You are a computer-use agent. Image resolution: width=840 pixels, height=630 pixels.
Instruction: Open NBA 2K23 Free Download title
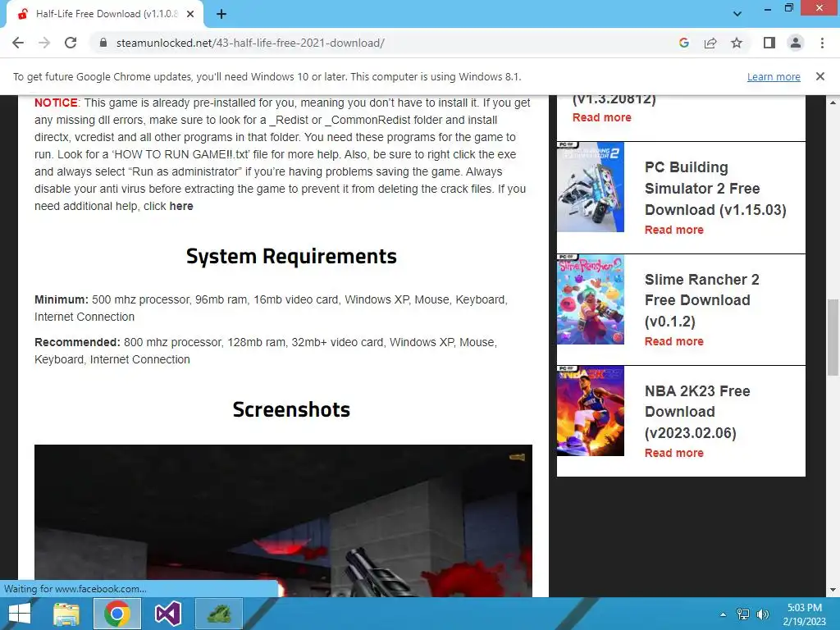(x=697, y=412)
